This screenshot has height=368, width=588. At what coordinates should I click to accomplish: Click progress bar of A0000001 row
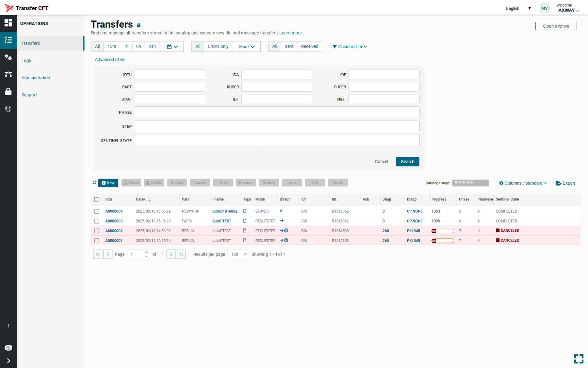click(x=443, y=241)
